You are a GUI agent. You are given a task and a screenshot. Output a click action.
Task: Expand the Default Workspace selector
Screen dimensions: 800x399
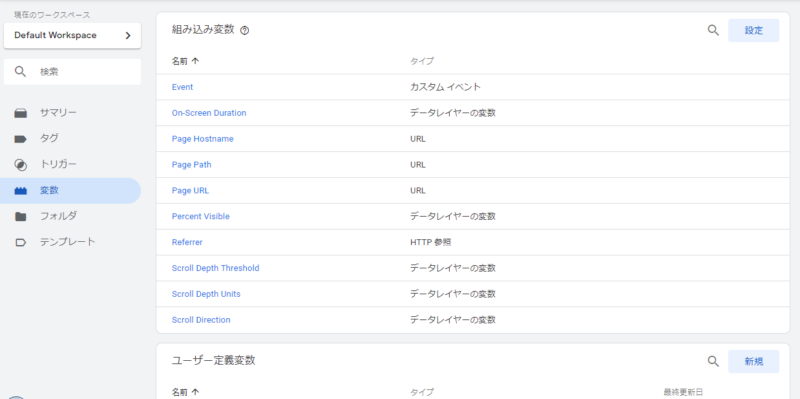[x=72, y=36]
